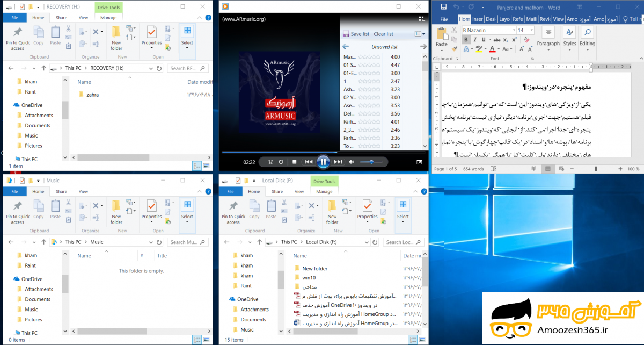Click the Save icon in Word
This screenshot has width=644, height=345.
443,7
